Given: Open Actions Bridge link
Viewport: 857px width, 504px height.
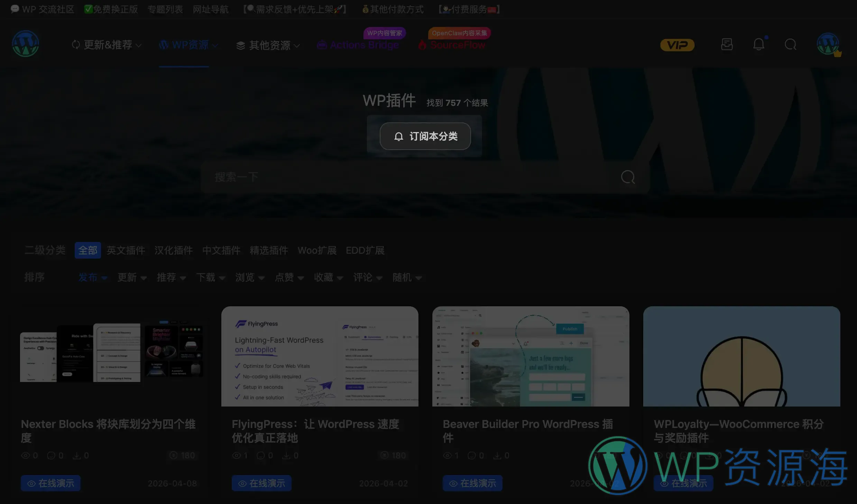Looking at the screenshot, I should click(x=358, y=45).
